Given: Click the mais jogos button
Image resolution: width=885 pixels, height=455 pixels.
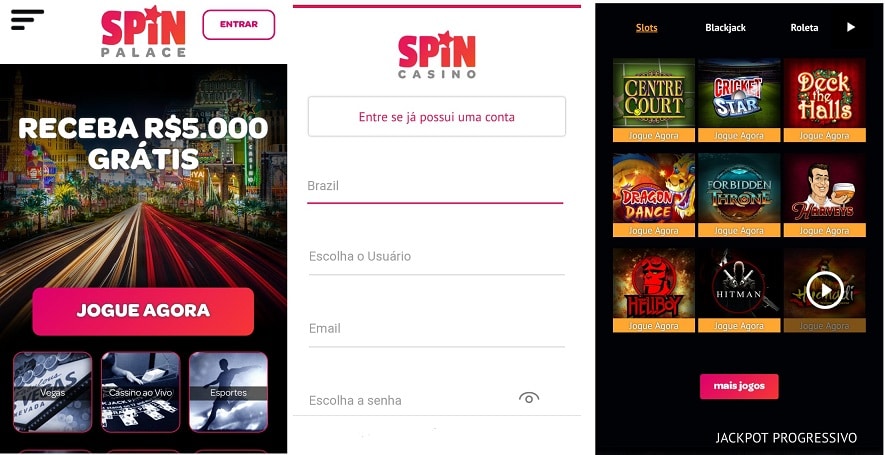Looking at the screenshot, I should tap(739, 387).
